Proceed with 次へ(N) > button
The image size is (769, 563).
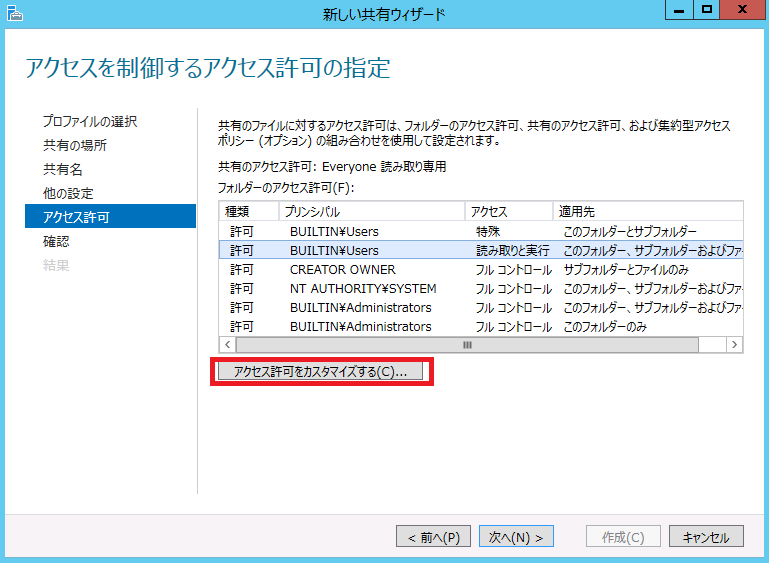[x=516, y=537]
